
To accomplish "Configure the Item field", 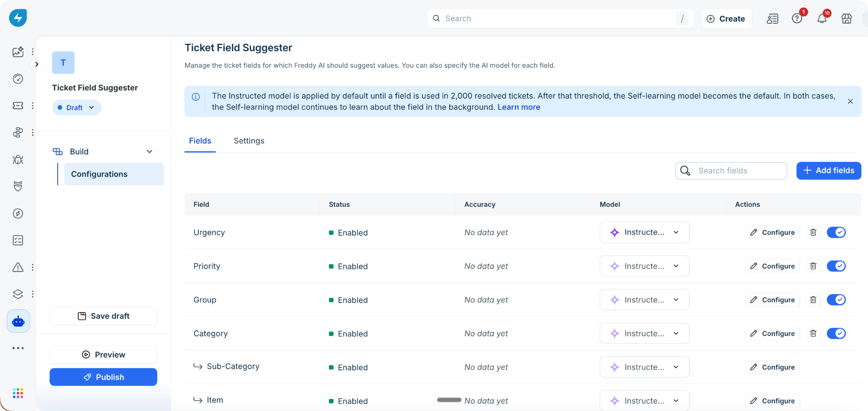I will pos(772,401).
